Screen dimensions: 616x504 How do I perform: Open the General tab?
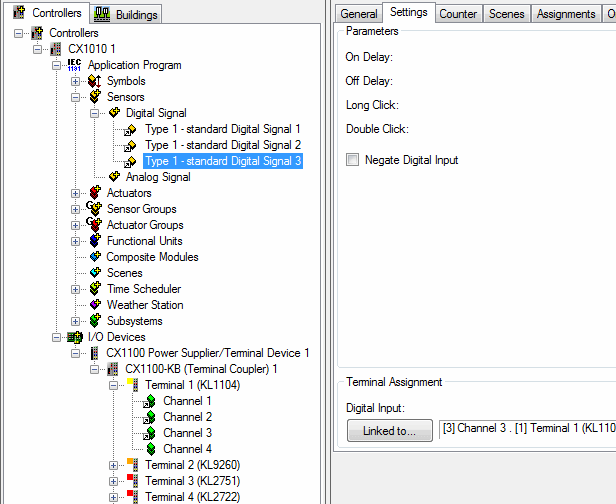[x=359, y=14]
